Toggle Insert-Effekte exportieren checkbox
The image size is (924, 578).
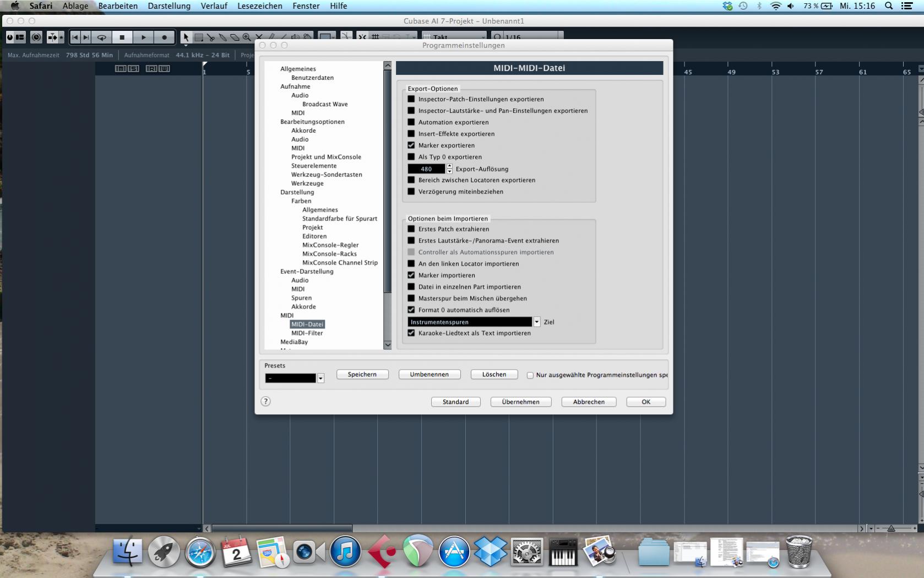pyautogui.click(x=411, y=134)
